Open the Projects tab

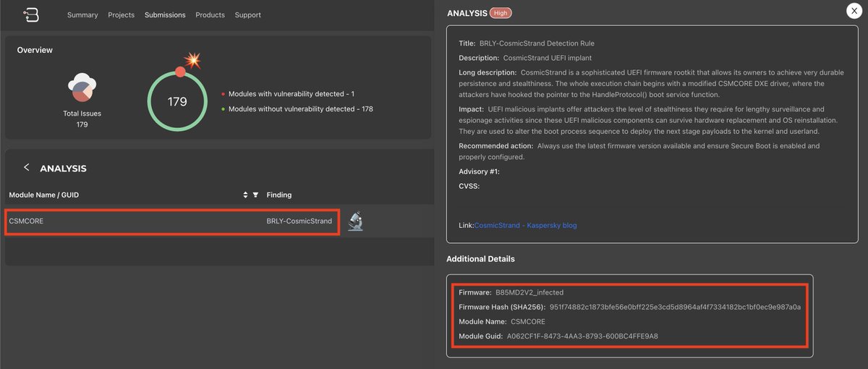point(122,14)
